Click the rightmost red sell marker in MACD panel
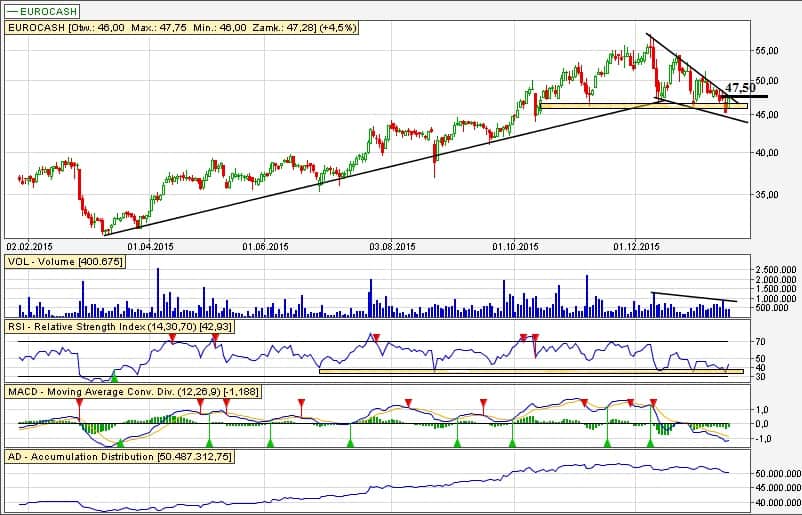The height and width of the screenshot is (515, 802). point(654,402)
